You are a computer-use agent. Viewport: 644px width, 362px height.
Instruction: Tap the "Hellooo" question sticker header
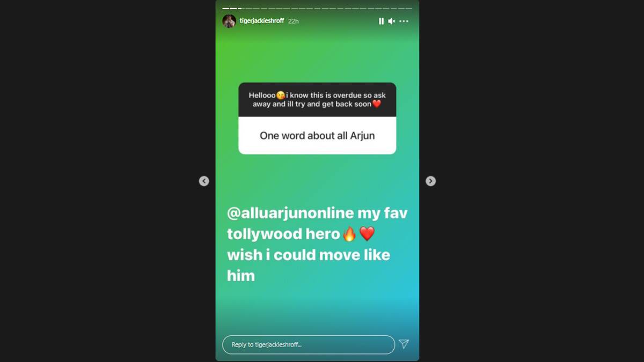317,100
